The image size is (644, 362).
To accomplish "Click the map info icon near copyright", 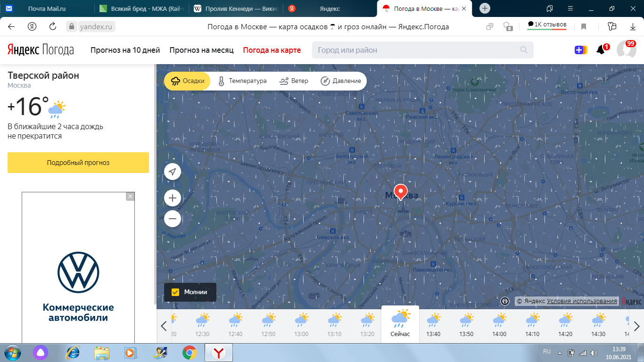I will 505,301.
